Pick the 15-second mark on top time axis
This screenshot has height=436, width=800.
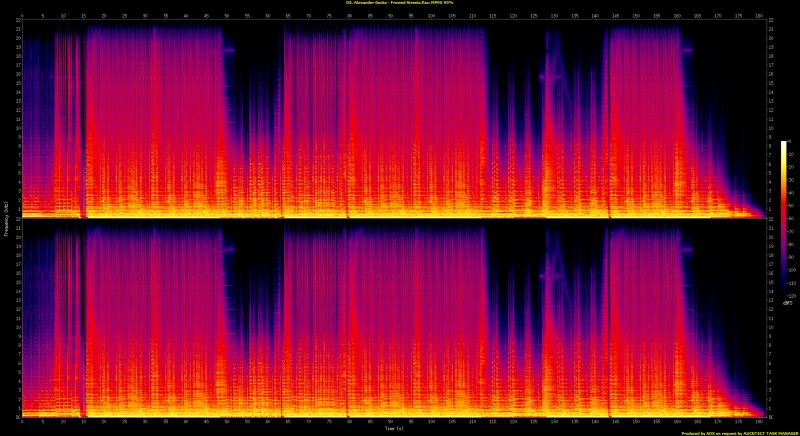pyautogui.click(x=84, y=16)
